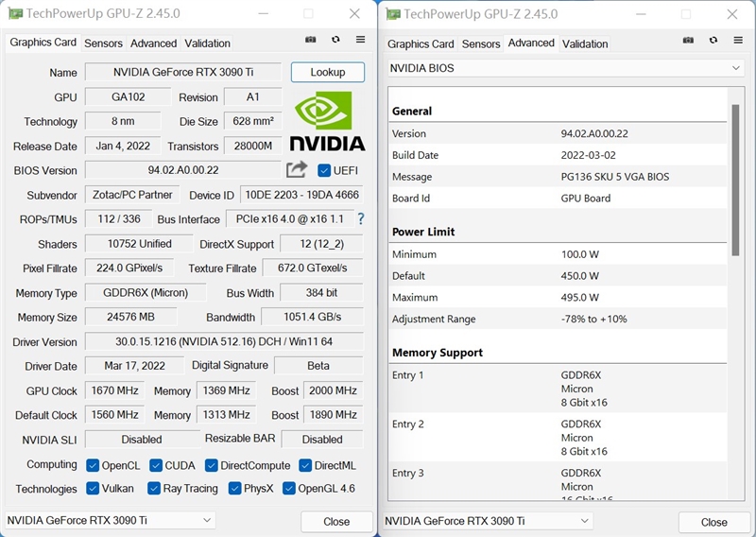This screenshot has width=756, height=537.
Task: Click Message value PG136 SKU 5 VGA BIOS
Action: [615, 177]
